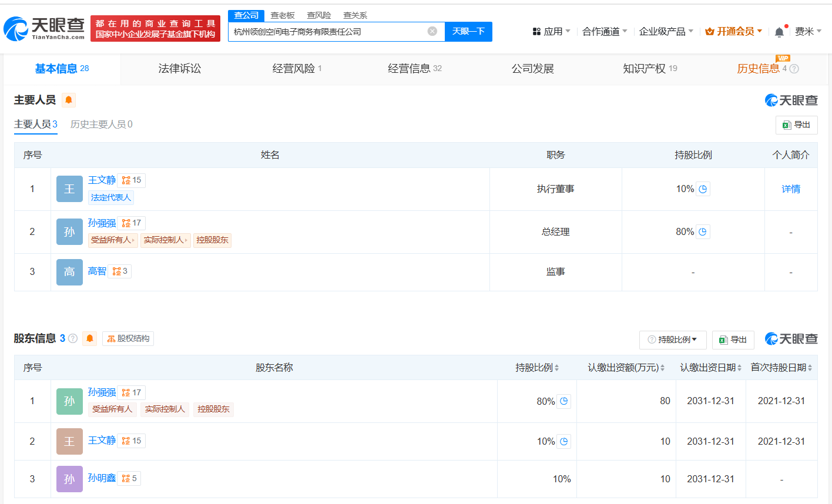
Task: Switch to the 公司发展 tab
Action: (x=533, y=69)
